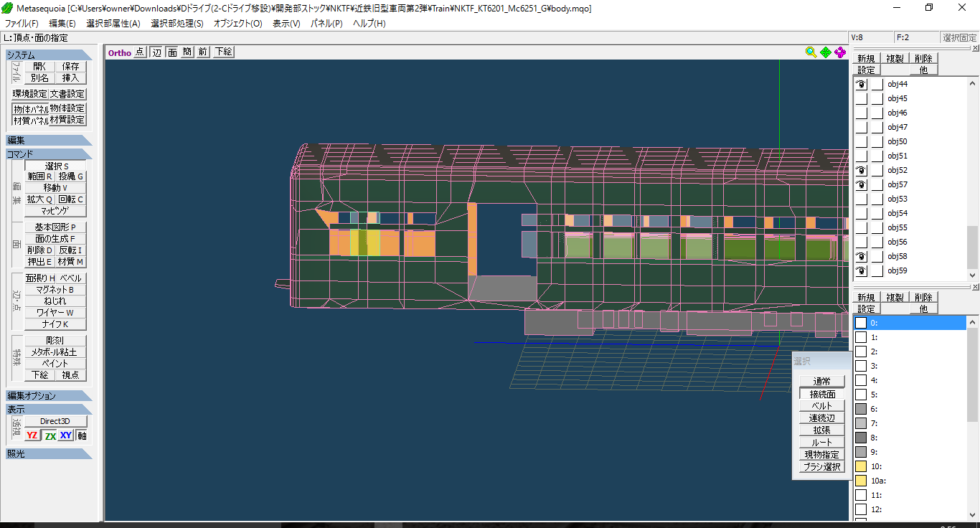Image resolution: width=980 pixels, height=528 pixels.
Task: Click the Ortho projection label
Action: 120,52
